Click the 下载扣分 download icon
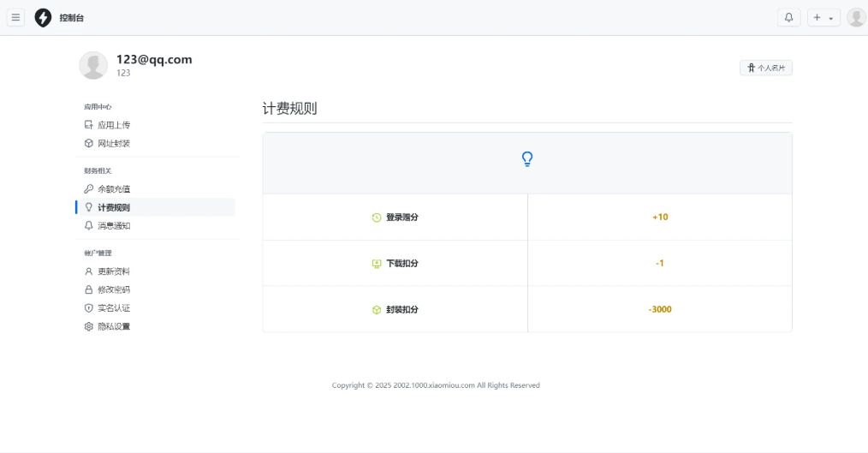Screen dimensions: 868x453 tap(377, 264)
